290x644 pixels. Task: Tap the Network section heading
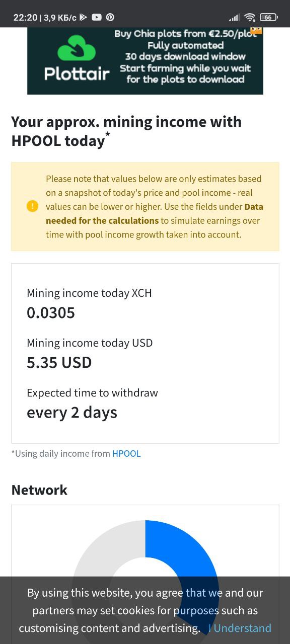[x=39, y=490]
